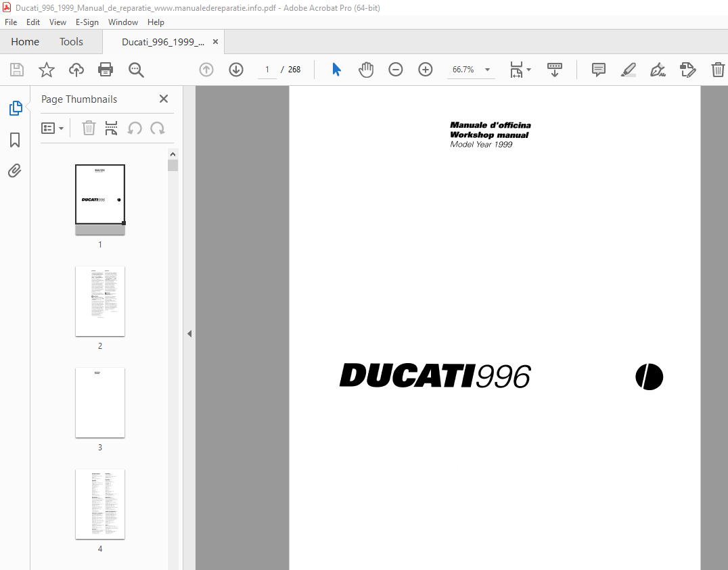Open thumbnails Options dropdown menu

pyautogui.click(x=52, y=128)
